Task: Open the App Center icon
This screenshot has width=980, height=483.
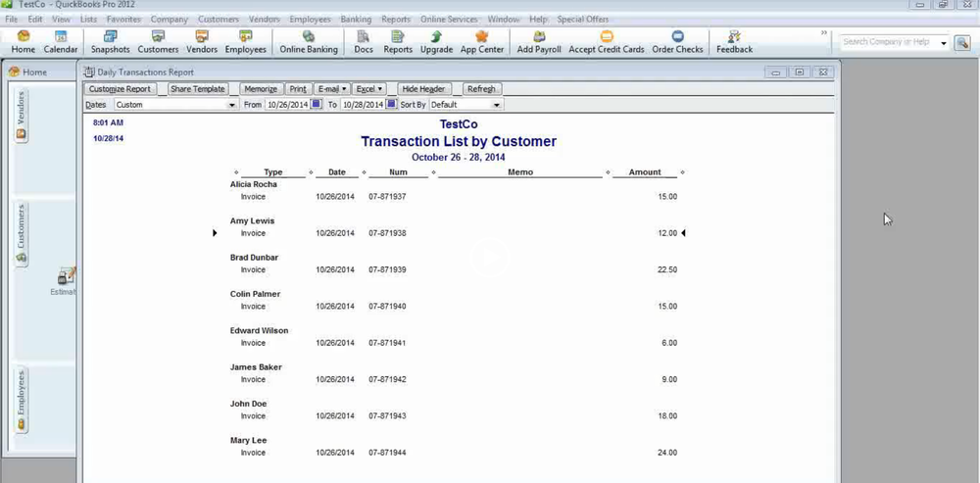Action: [482, 42]
